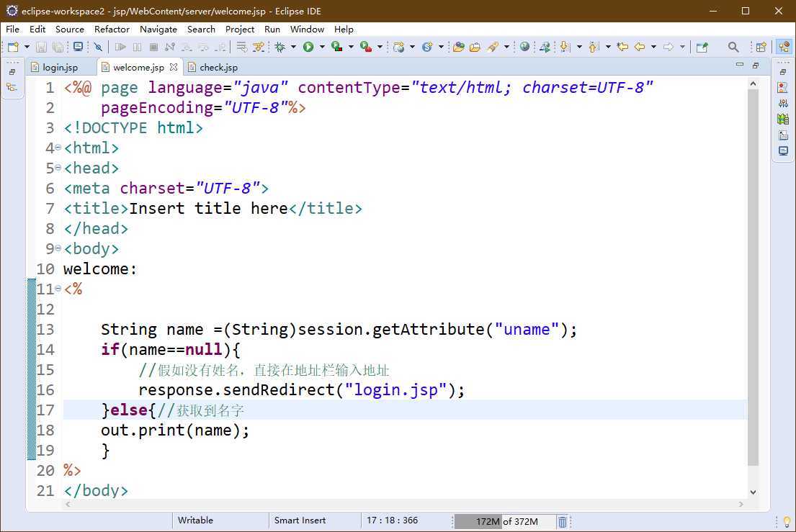This screenshot has height=532, width=796.
Task: Click the horizontal scrollbar right arrow
Action: pyautogui.click(x=741, y=504)
